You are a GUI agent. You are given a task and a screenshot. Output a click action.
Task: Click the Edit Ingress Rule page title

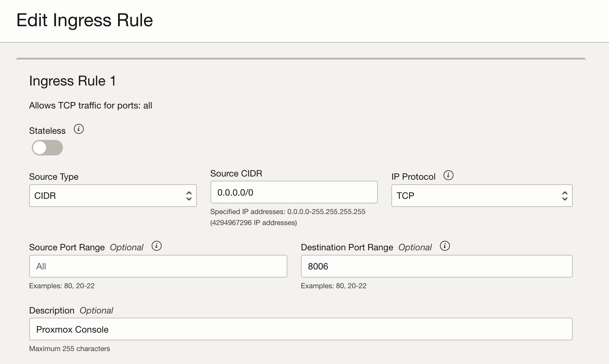point(85,20)
